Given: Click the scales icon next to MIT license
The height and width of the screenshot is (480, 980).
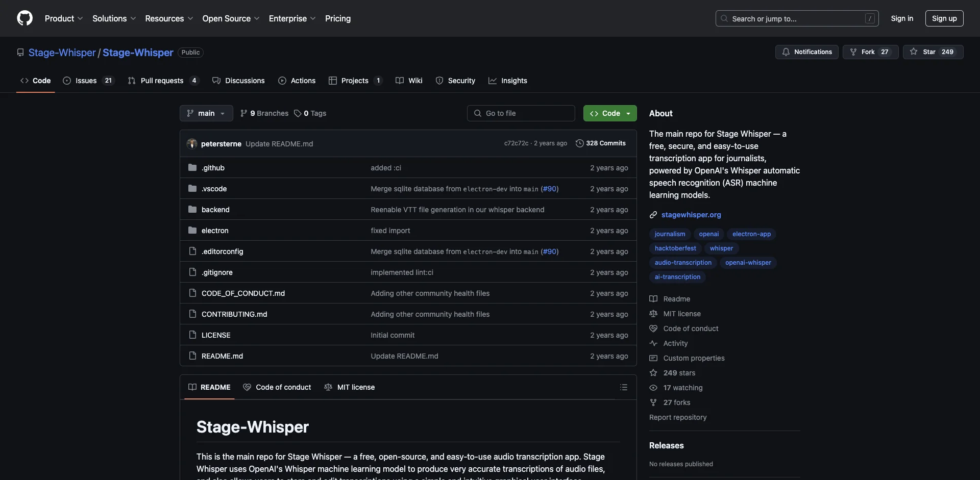Looking at the screenshot, I should pyautogui.click(x=653, y=314).
